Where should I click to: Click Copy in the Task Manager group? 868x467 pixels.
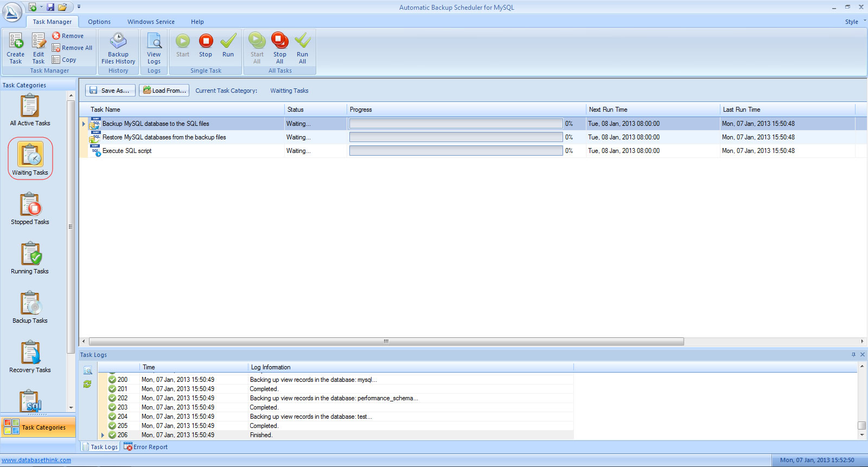pyautogui.click(x=64, y=60)
